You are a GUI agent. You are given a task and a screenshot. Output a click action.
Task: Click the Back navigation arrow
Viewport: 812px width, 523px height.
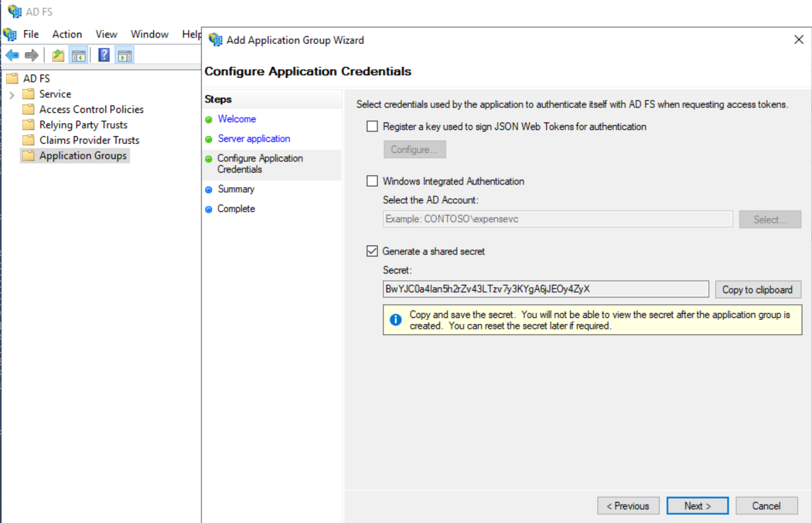coord(12,55)
